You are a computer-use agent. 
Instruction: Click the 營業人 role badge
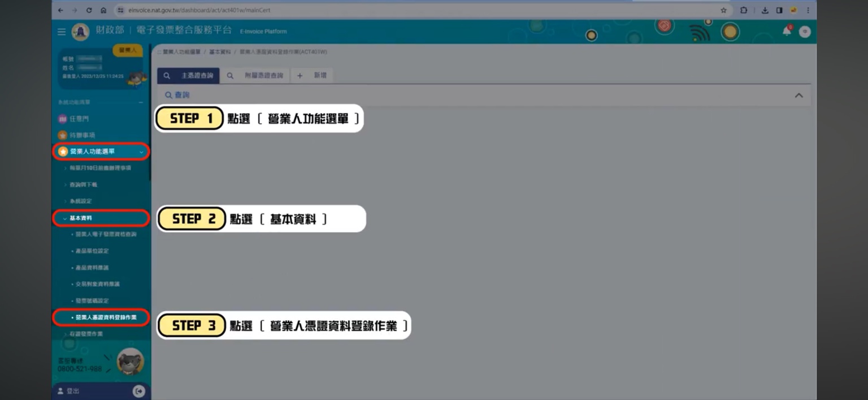[x=127, y=50]
